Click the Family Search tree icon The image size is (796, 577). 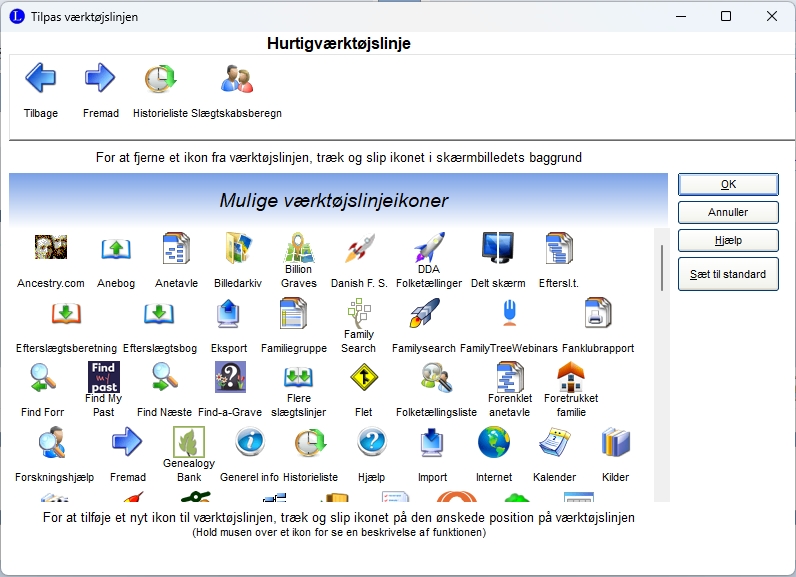click(358, 313)
